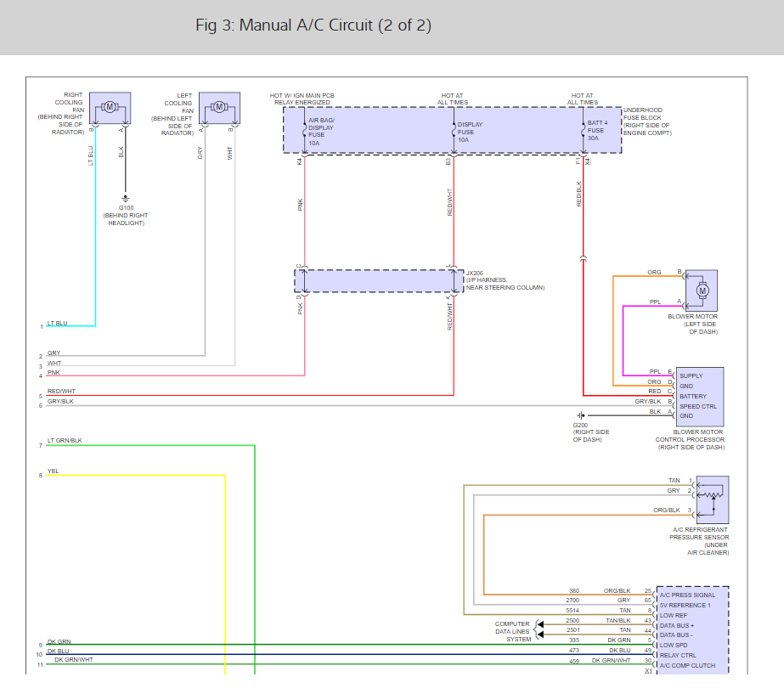Click the 'LOW REF' pin label
Image resolution: width=784 pixels, height=694 pixels.
[x=673, y=616]
